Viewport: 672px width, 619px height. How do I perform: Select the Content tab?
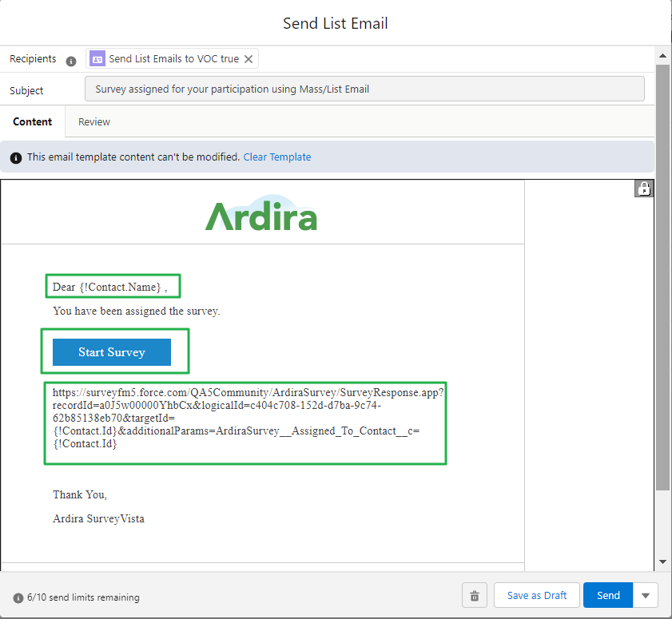(32, 121)
